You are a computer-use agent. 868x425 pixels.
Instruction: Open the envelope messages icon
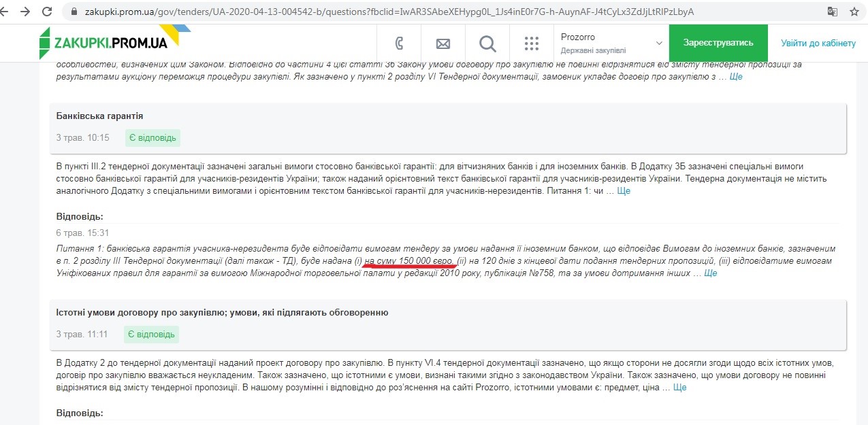(443, 44)
